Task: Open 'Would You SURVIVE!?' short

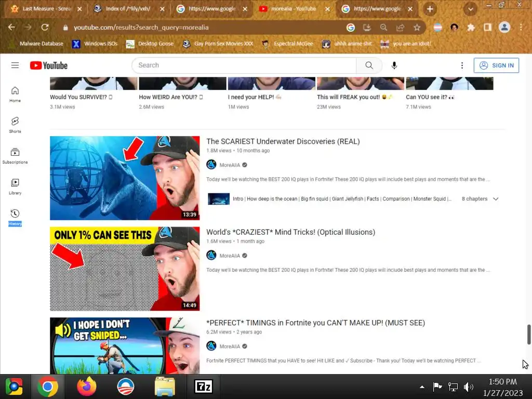Action: pos(81,97)
